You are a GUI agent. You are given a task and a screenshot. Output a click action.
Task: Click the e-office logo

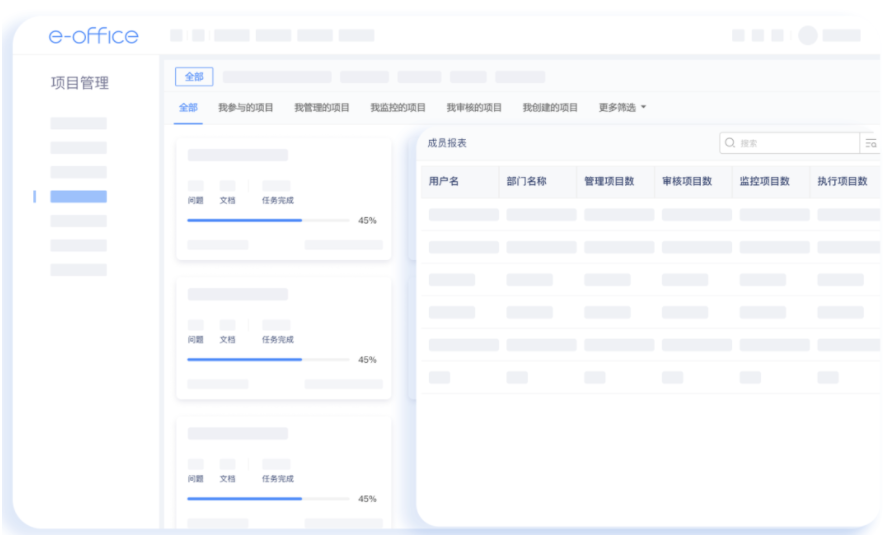[x=93, y=36]
